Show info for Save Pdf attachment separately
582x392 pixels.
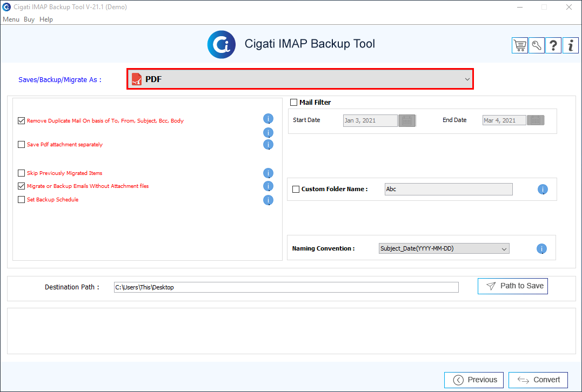click(268, 144)
